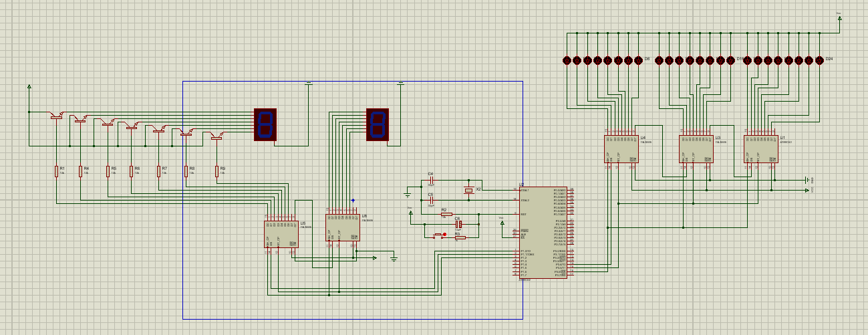Select the ground symbol left of C4
The image size is (868, 335).
point(408,195)
